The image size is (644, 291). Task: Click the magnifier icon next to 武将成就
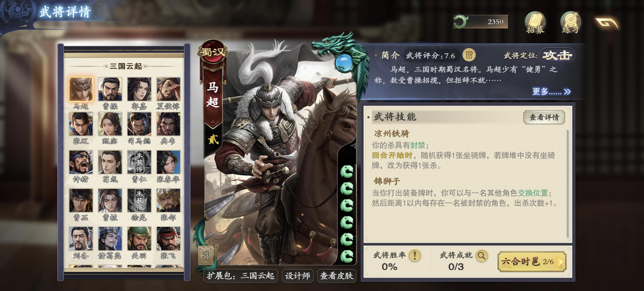coord(481,255)
